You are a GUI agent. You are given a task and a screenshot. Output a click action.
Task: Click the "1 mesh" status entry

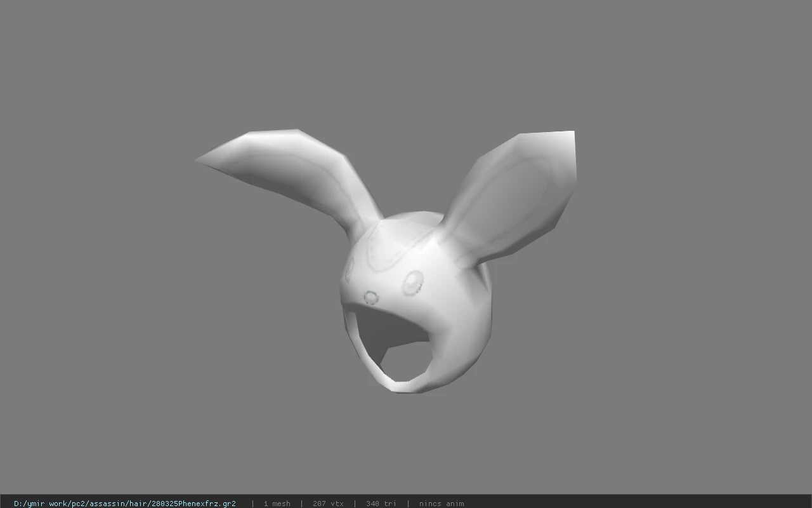coord(277,504)
